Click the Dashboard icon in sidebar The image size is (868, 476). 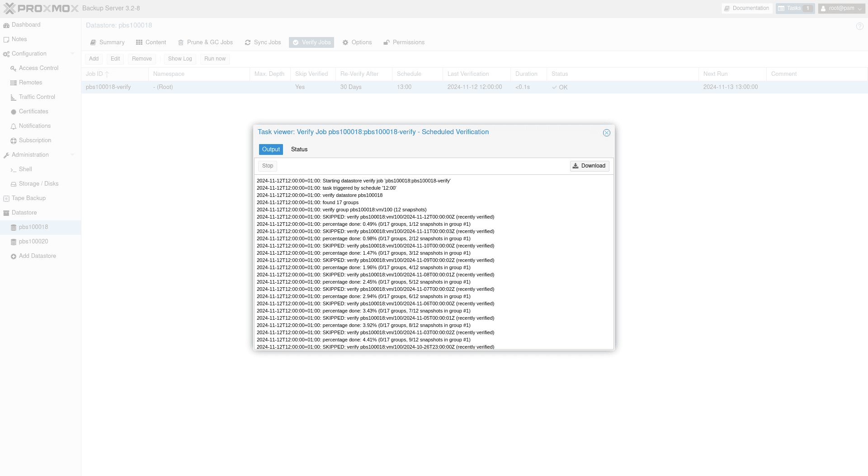(6, 25)
